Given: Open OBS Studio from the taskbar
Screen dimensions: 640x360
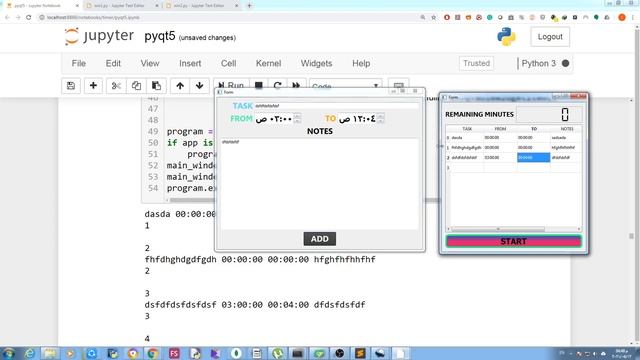Looking at the screenshot, I should [339, 353].
